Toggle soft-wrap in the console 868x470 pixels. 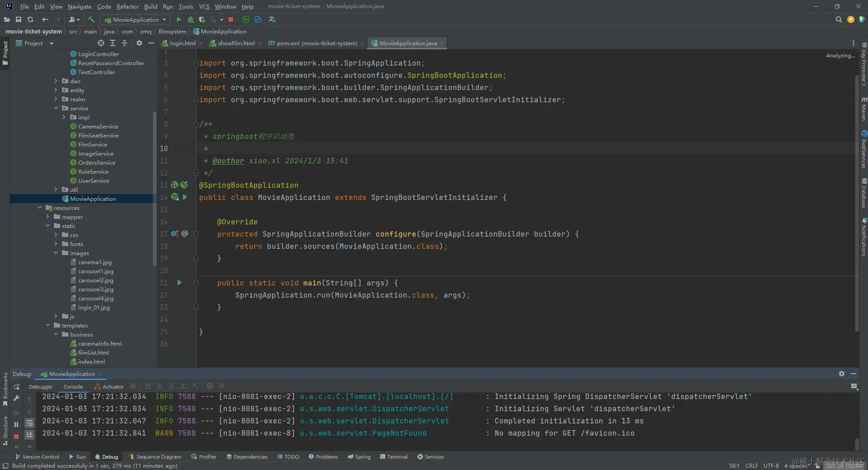29,423
